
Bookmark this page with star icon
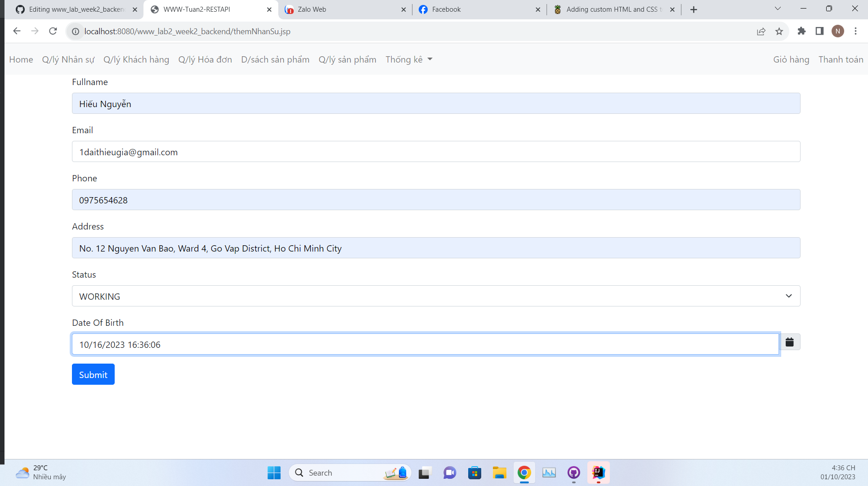click(779, 31)
